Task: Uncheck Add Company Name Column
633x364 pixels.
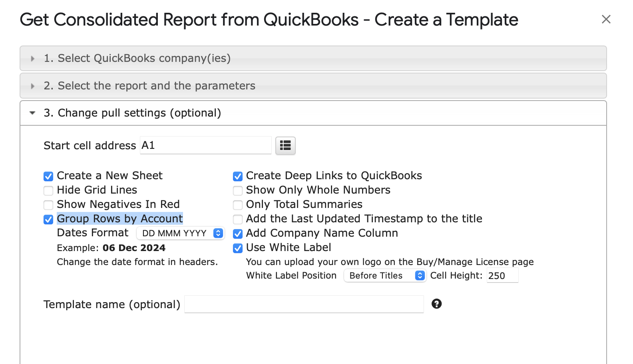Action: pyautogui.click(x=238, y=234)
